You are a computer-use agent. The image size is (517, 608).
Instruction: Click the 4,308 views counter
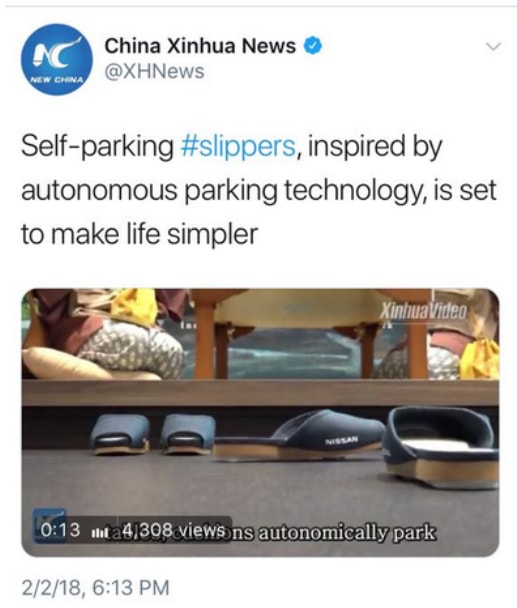click(x=173, y=529)
